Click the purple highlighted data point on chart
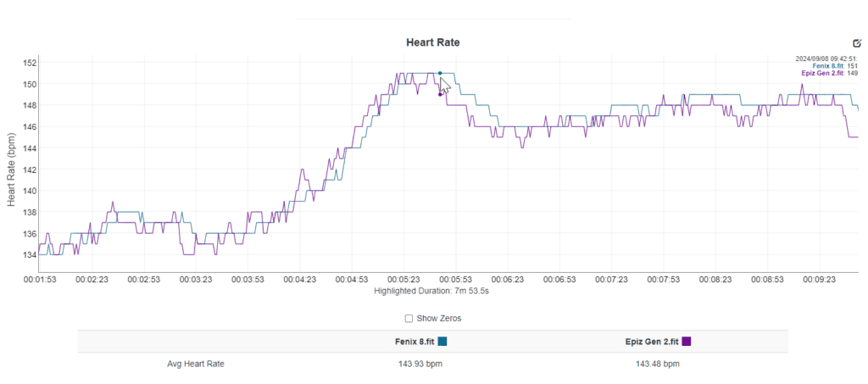Screen dimensions: 868x384 (440, 94)
